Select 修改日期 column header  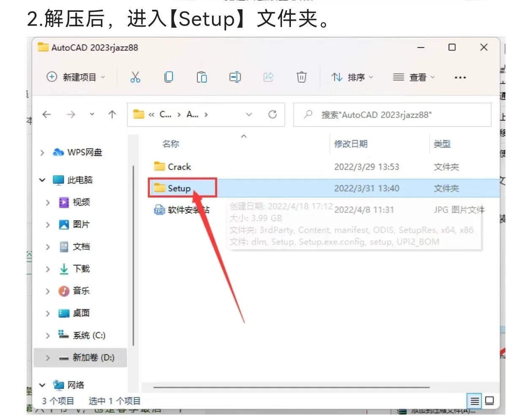[x=350, y=144]
